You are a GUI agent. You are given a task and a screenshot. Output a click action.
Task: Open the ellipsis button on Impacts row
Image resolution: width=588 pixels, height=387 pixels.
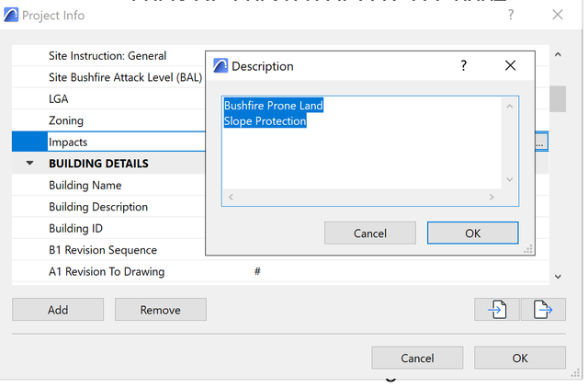coord(540,142)
